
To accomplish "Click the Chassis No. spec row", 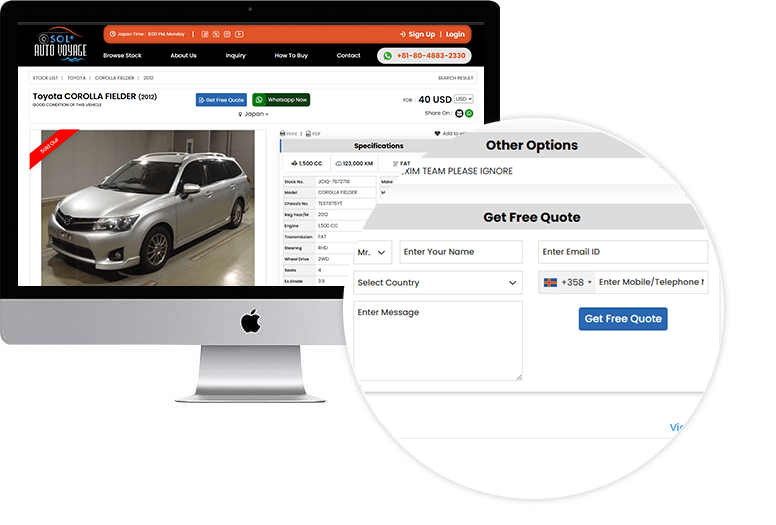I will [329, 203].
